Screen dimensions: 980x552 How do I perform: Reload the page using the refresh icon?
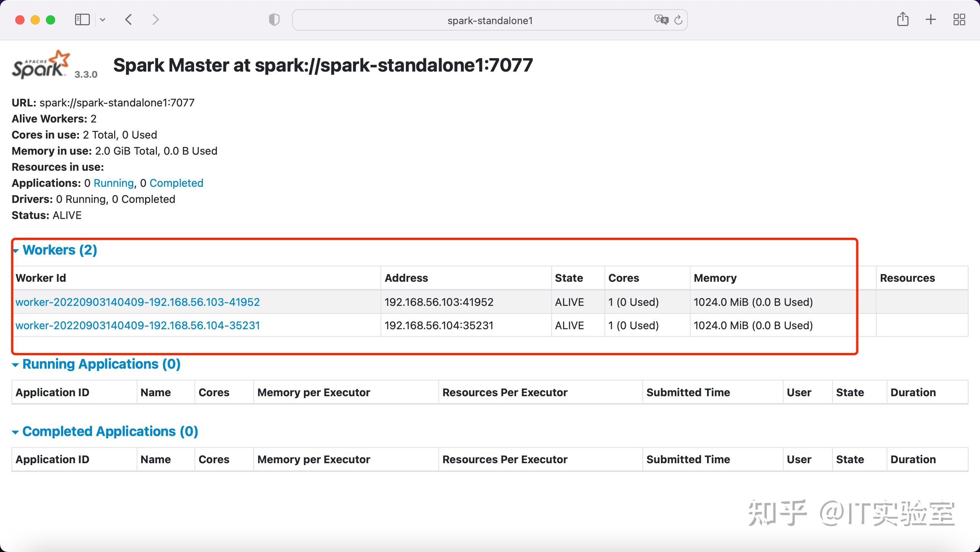click(x=679, y=20)
